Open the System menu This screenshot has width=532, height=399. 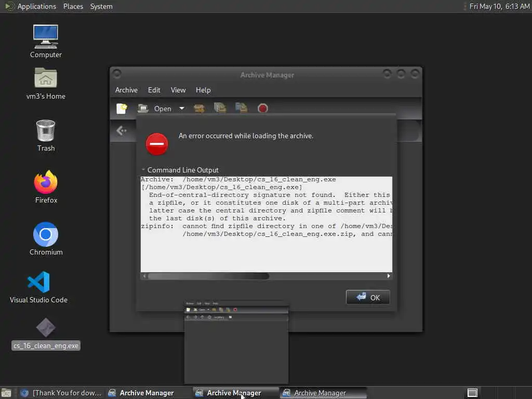[x=101, y=6]
